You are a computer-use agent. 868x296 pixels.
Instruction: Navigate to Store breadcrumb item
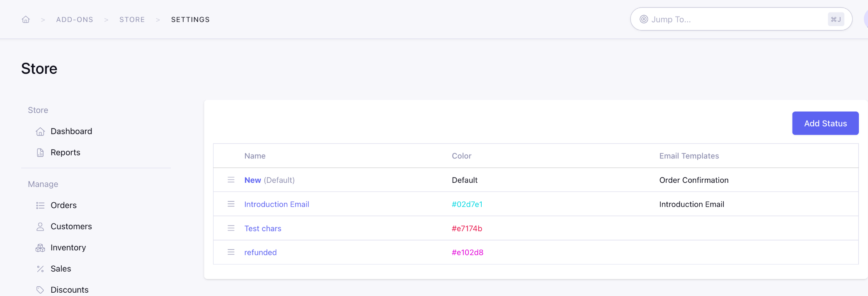[132, 19]
